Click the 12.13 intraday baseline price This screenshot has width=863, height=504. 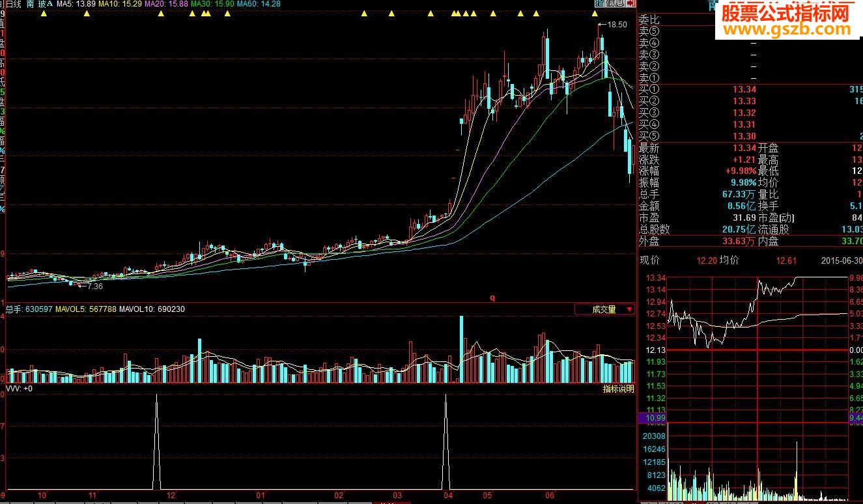click(x=656, y=350)
